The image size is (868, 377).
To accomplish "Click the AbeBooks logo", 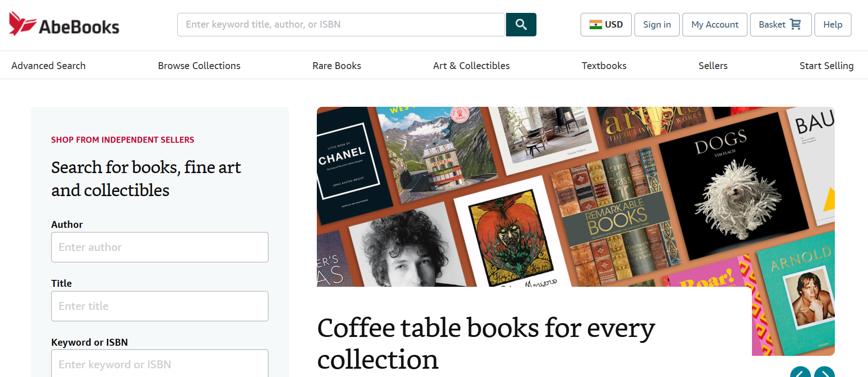I will pyautogui.click(x=64, y=24).
